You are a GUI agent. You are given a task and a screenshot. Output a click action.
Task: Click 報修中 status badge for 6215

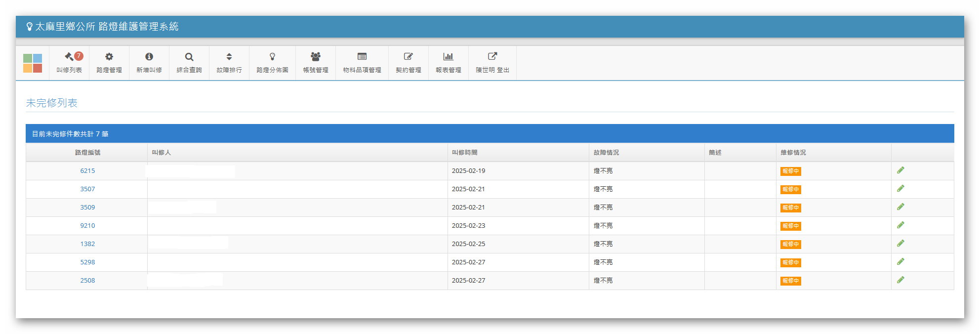790,171
